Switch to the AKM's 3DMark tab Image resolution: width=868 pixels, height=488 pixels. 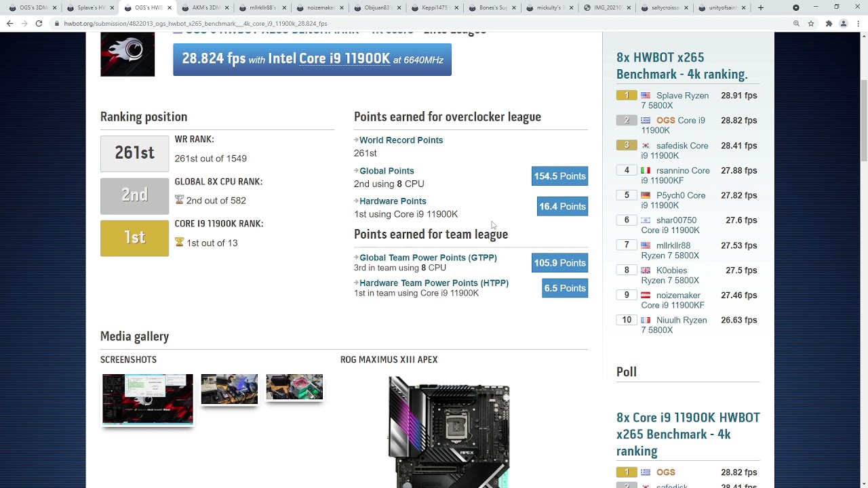tap(205, 7)
